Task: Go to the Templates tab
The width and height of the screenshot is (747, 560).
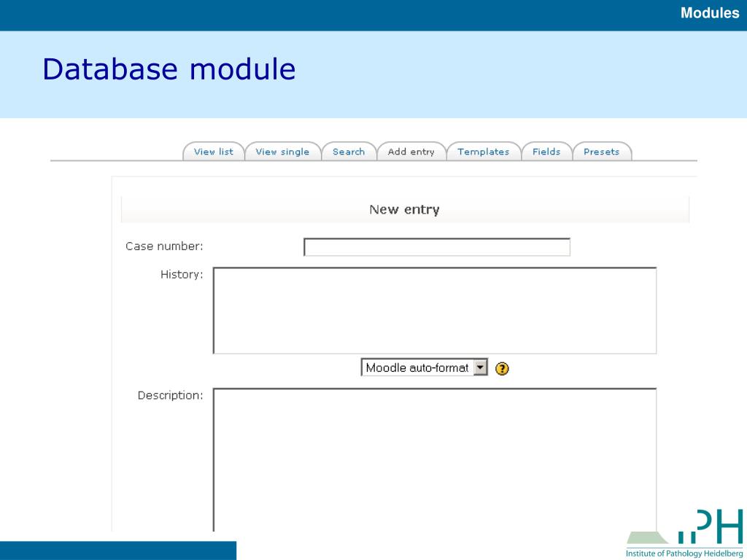Action: 484,152
